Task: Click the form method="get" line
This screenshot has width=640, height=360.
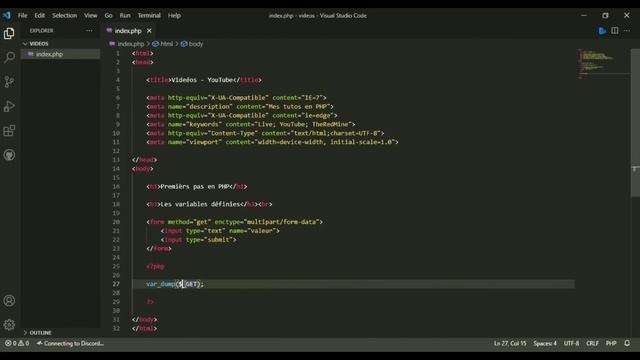Action: [x=235, y=222]
